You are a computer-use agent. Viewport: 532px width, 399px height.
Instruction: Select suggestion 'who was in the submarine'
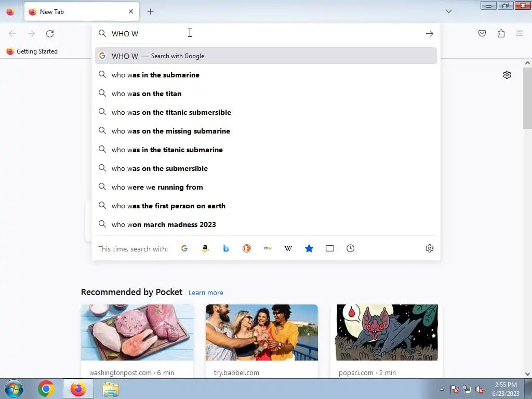(265, 75)
